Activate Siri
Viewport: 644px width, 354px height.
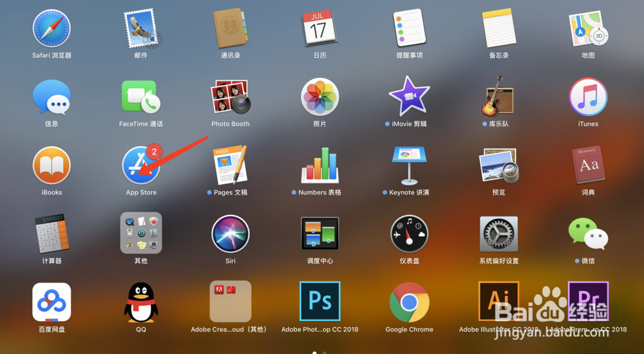click(x=231, y=234)
